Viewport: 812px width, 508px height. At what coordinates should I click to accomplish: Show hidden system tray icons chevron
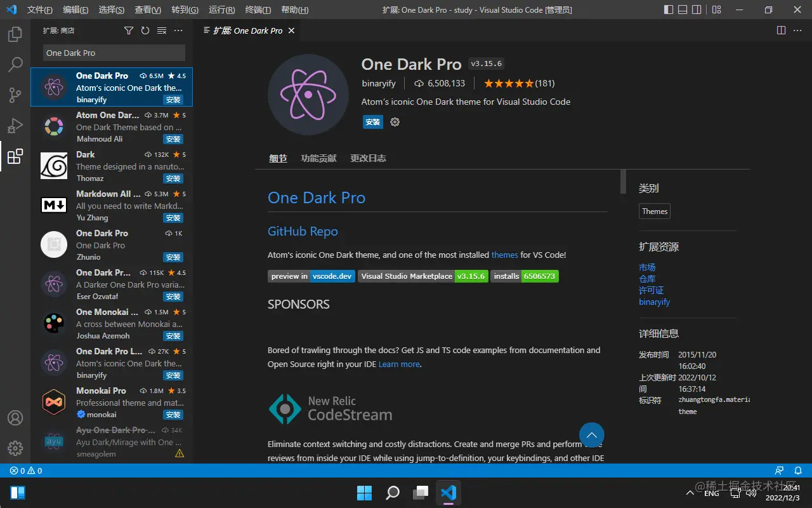(x=690, y=493)
